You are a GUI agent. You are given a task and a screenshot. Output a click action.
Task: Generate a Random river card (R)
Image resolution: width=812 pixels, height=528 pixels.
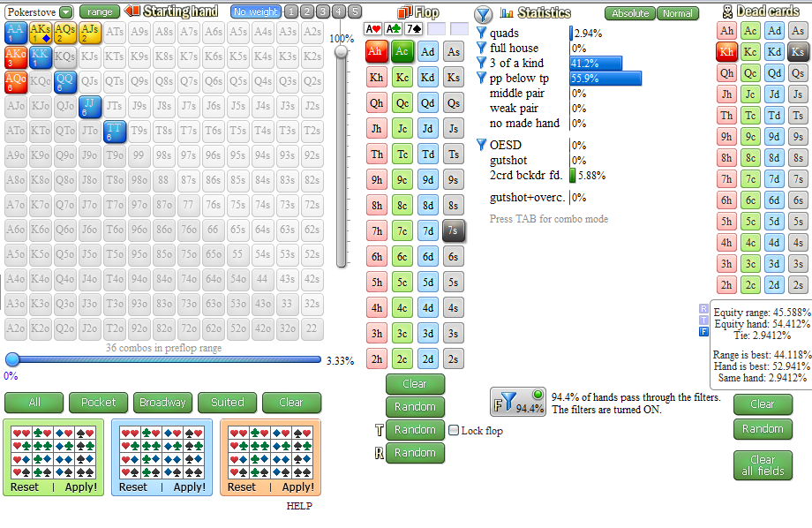tap(415, 453)
